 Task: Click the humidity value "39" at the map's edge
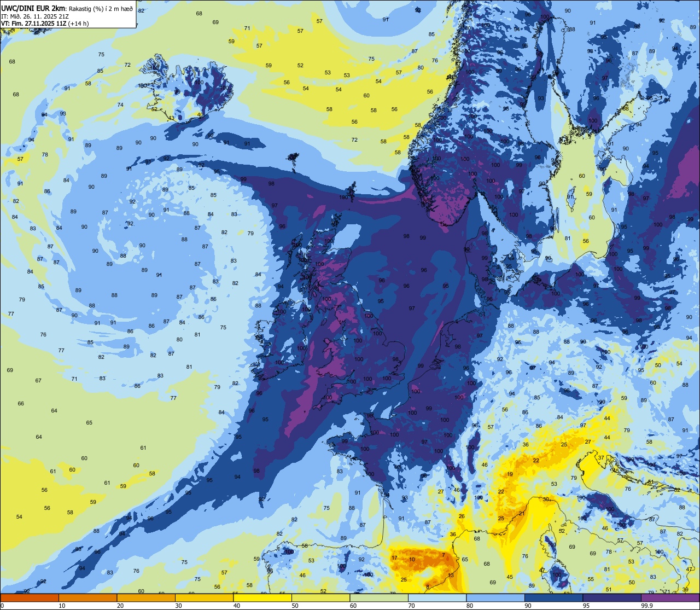coord(686,589)
